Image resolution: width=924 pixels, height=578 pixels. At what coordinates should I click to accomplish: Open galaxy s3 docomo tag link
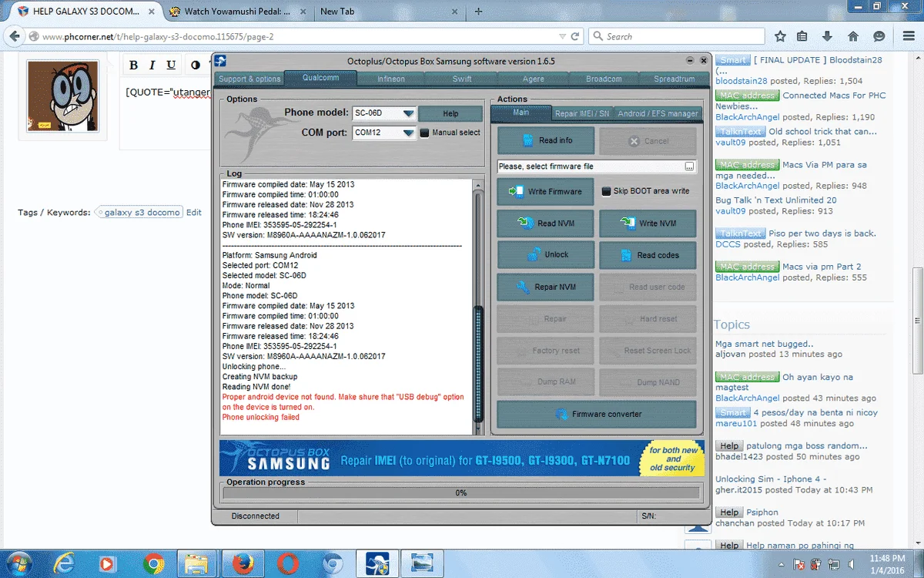142,212
